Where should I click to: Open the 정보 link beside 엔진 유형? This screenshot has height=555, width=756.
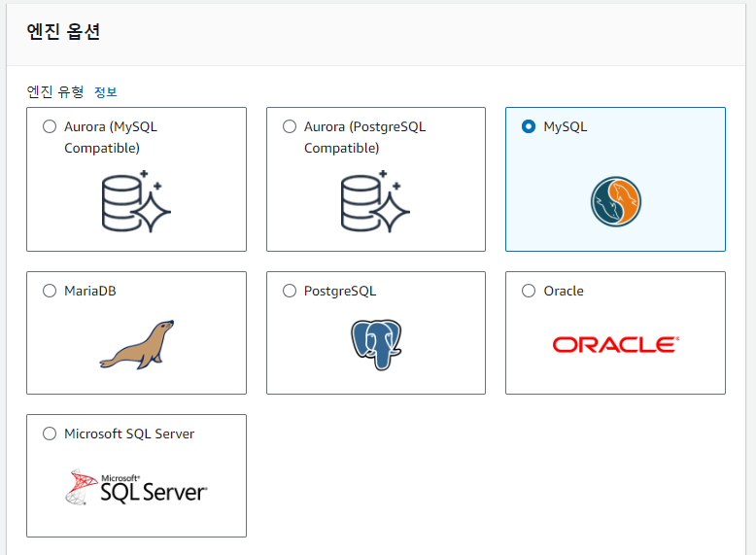click(x=106, y=92)
